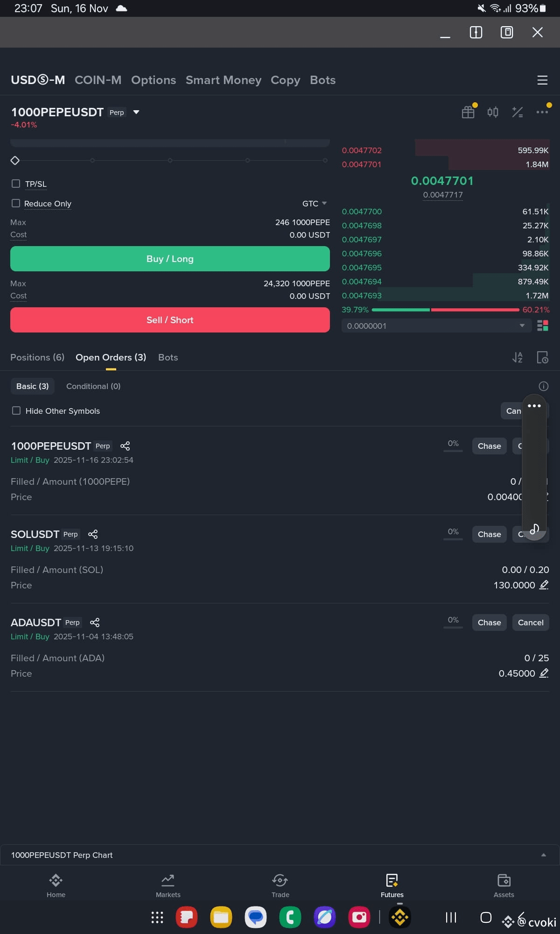Open the Bots tab beside Open Orders
The height and width of the screenshot is (934, 560).
point(168,357)
